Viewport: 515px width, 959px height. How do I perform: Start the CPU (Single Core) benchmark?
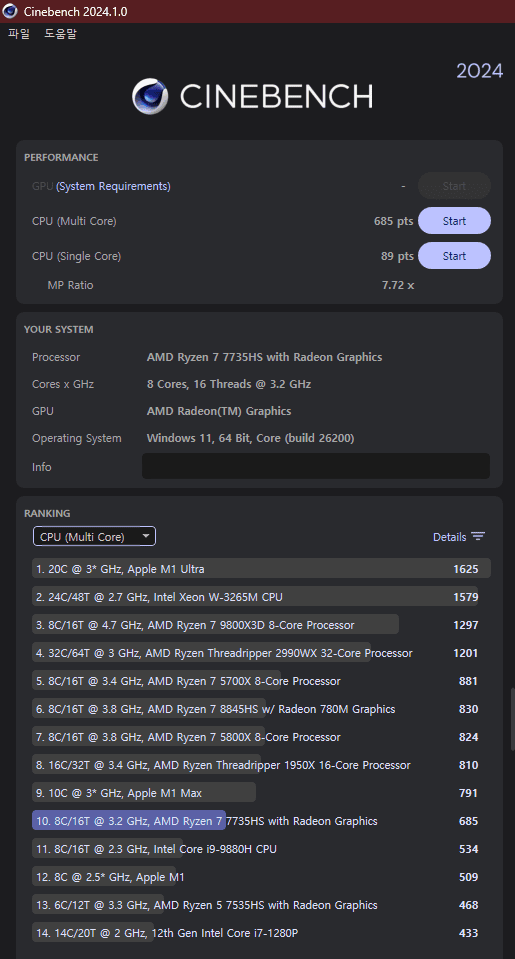coord(454,256)
